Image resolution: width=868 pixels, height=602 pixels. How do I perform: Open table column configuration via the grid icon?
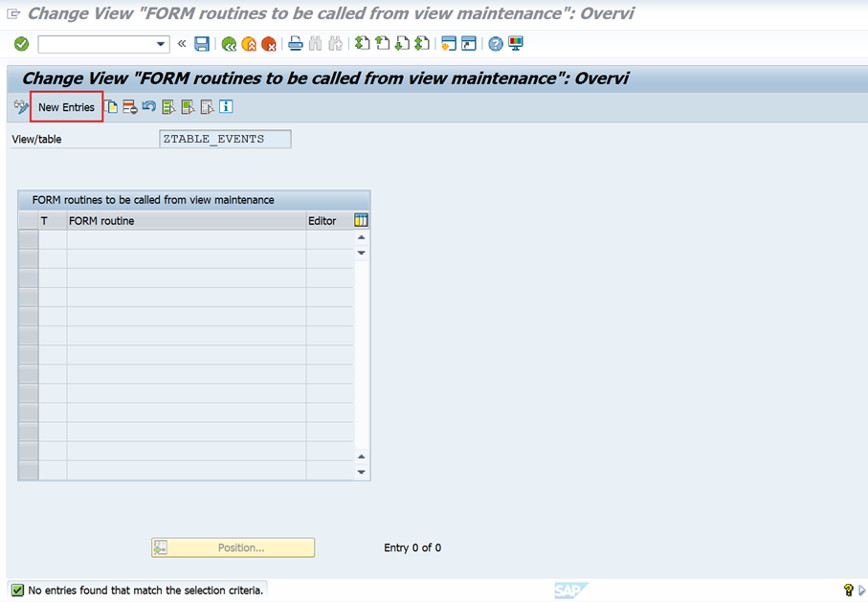(361, 219)
